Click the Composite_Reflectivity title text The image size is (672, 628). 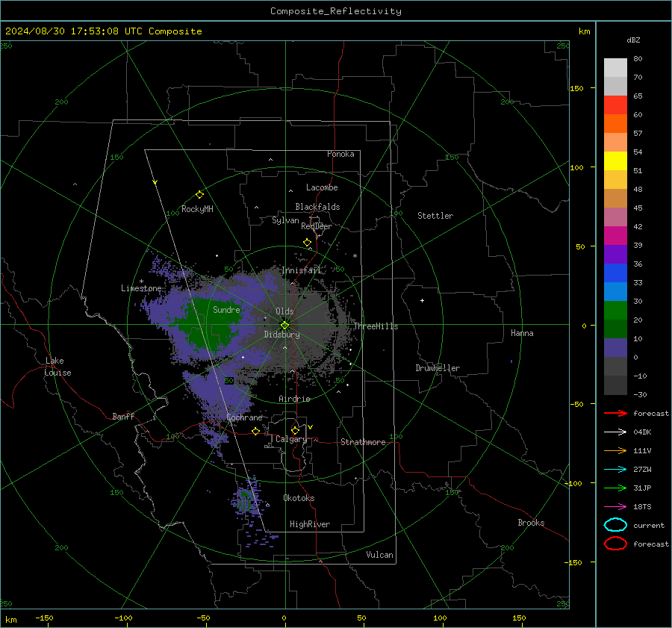coord(336,11)
